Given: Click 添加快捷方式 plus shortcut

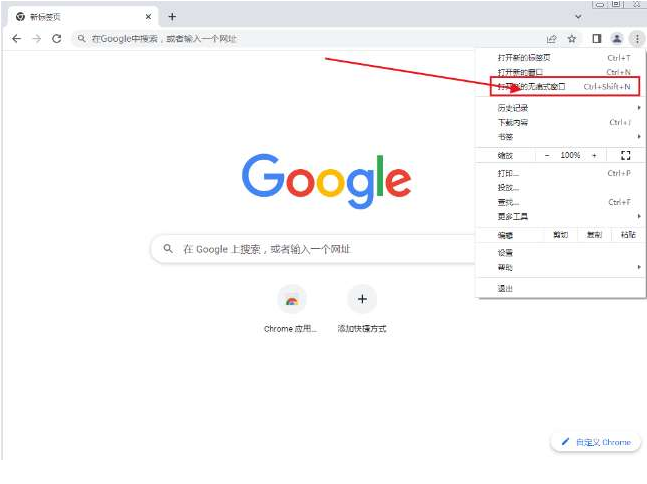Looking at the screenshot, I should click(x=362, y=309).
